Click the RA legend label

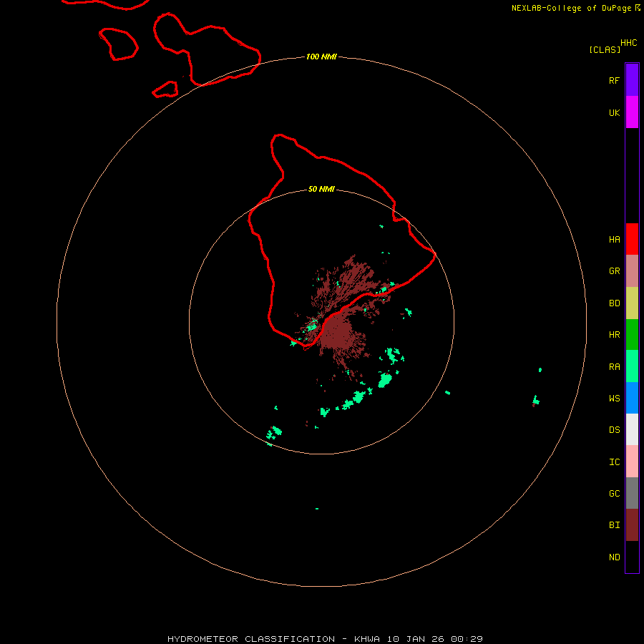tap(614, 367)
